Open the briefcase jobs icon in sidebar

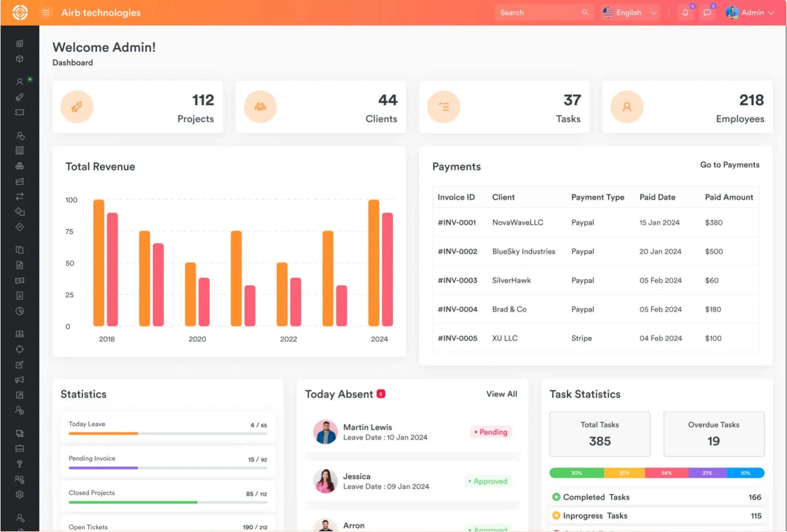click(x=20, y=449)
